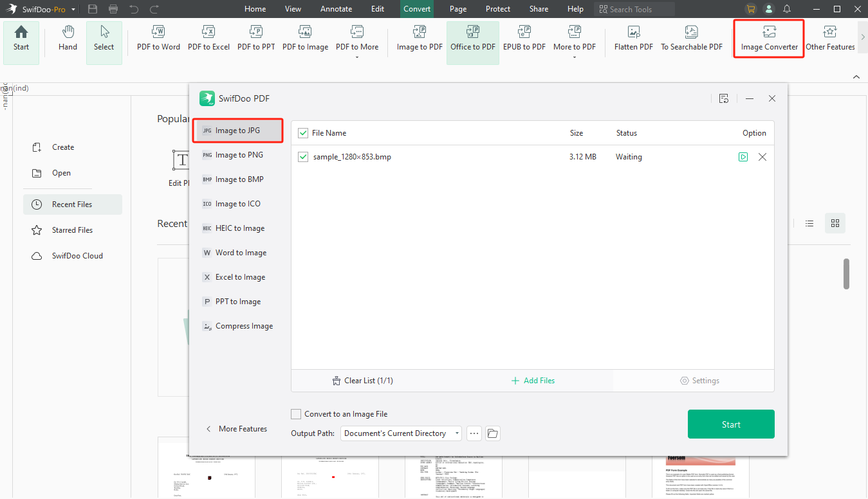The image size is (868, 499).
Task: Click the Undo arrow in title bar
Action: [x=134, y=9]
